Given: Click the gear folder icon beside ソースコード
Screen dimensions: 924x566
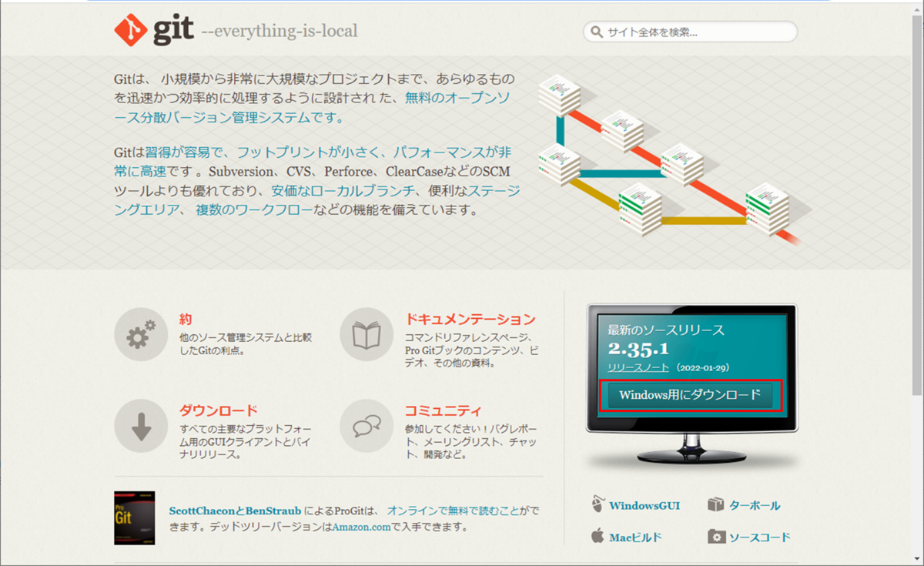Looking at the screenshot, I should click(x=716, y=537).
